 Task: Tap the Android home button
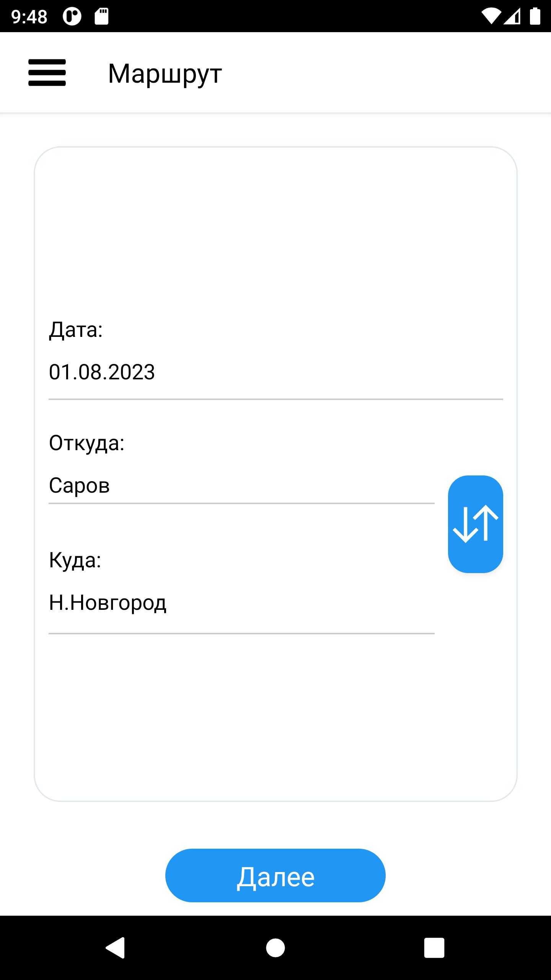275,947
